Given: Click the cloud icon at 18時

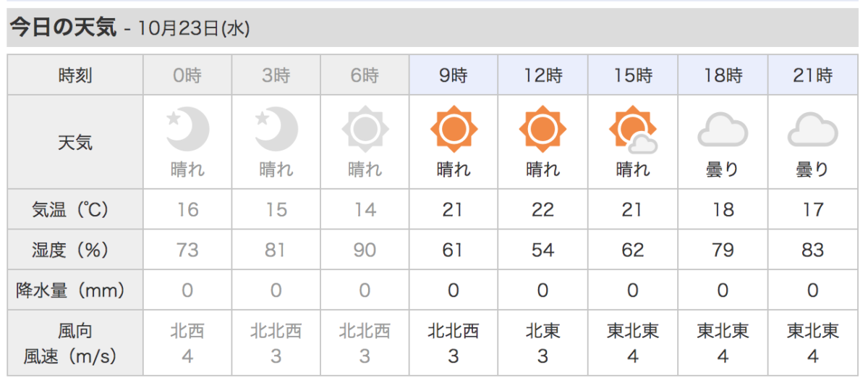Looking at the screenshot, I should click(x=723, y=132).
